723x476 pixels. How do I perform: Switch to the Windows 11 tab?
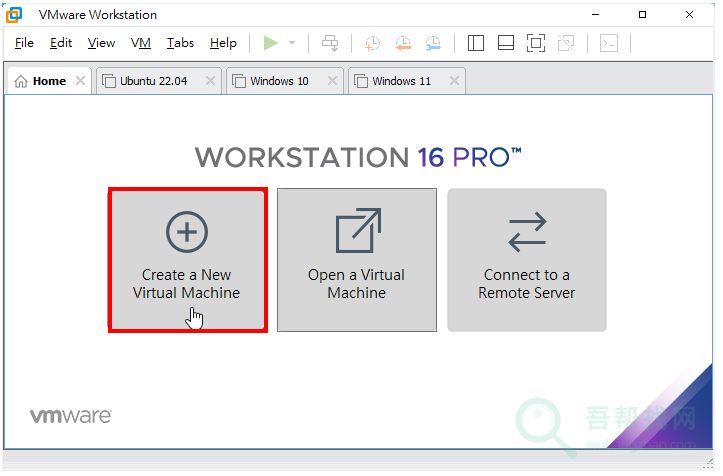407,81
